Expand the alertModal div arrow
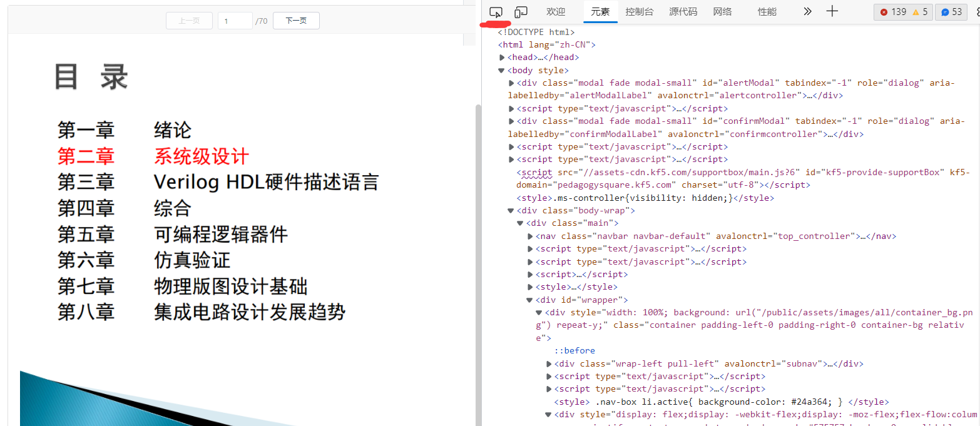Viewport: 980px width, 426px height. [511, 83]
